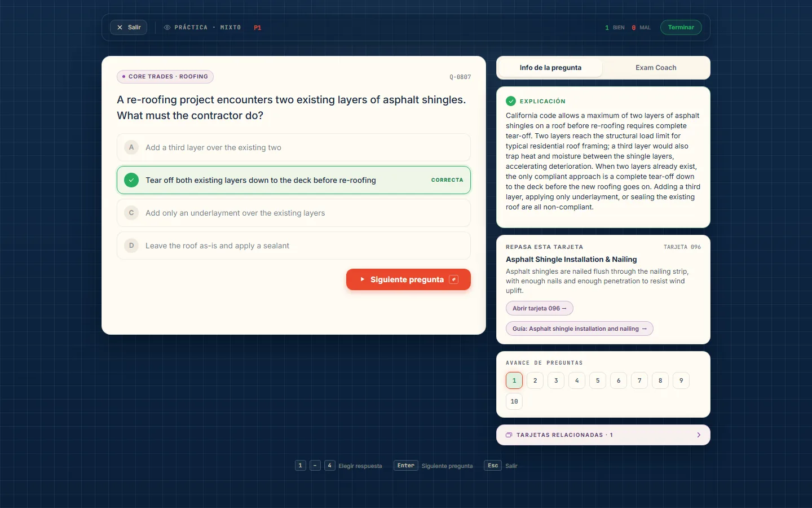The image size is (812, 508).
Task: Click the Enter key hint at bottom
Action: (406, 466)
